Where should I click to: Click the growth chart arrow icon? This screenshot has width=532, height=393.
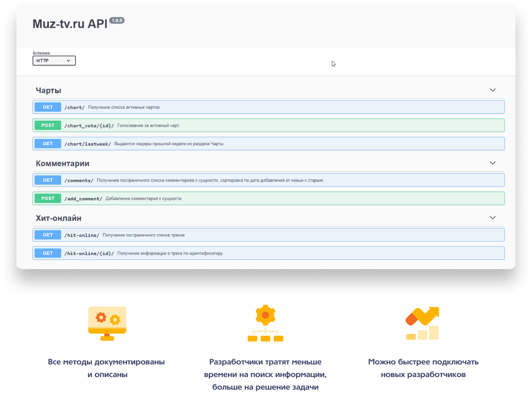click(x=422, y=323)
